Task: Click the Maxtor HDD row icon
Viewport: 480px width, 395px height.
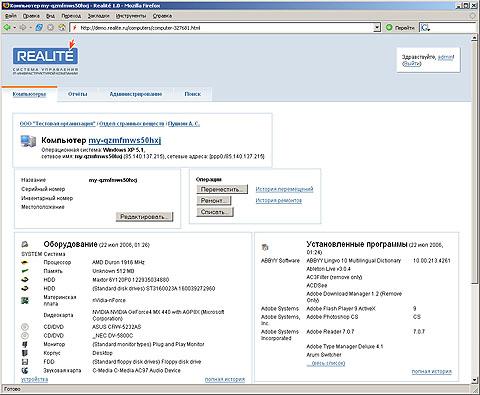Action: pyautogui.click(x=25, y=280)
